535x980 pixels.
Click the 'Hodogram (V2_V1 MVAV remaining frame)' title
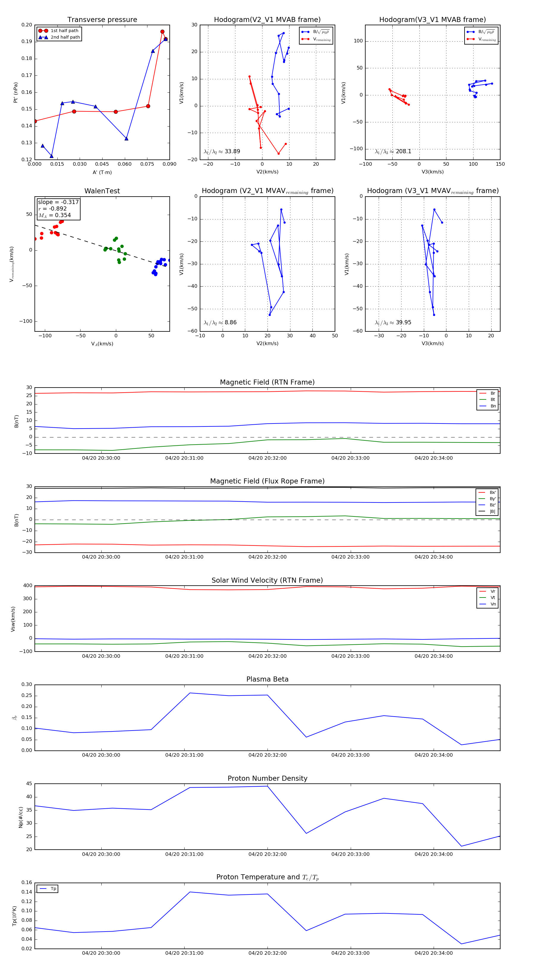(x=267, y=191)
